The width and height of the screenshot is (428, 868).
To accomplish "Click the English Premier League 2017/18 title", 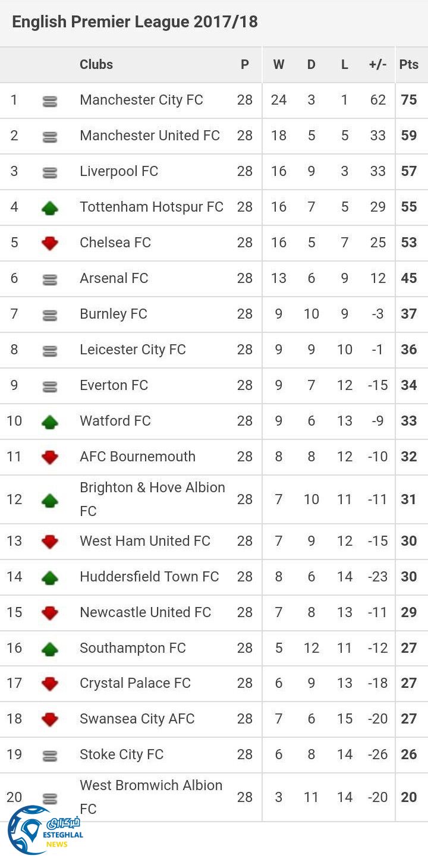I will pos(135,23).
